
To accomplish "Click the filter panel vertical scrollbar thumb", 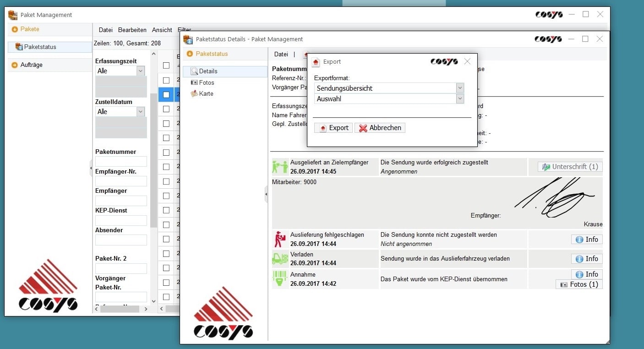I will (153, 160).
